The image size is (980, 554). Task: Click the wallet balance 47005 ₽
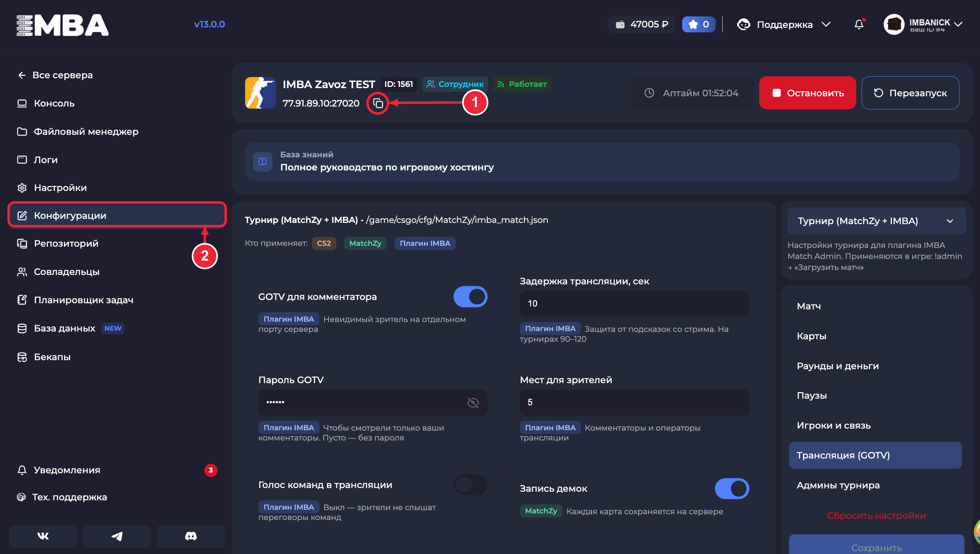642,24
